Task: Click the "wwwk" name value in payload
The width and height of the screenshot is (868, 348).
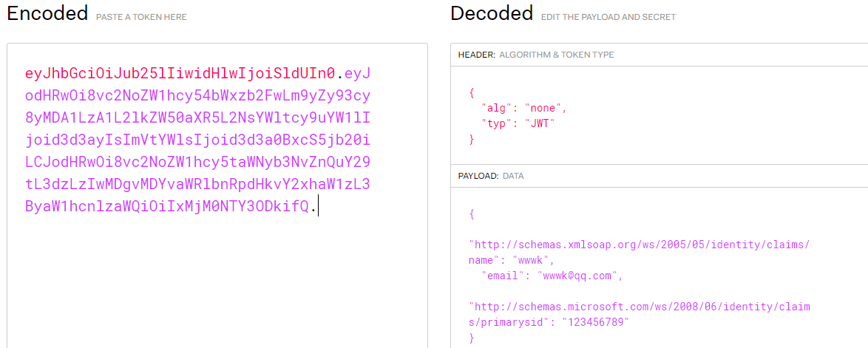Action: 532,259
